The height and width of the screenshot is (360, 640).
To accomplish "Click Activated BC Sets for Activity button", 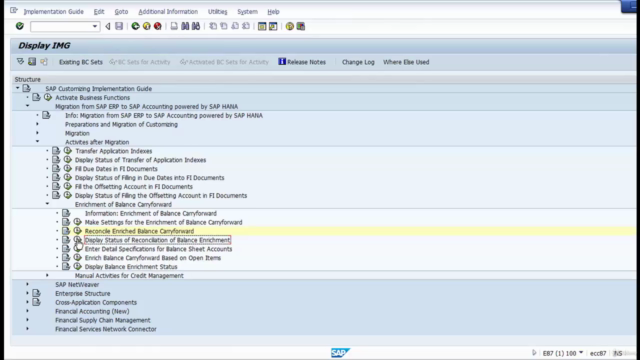I will point(224,62).
